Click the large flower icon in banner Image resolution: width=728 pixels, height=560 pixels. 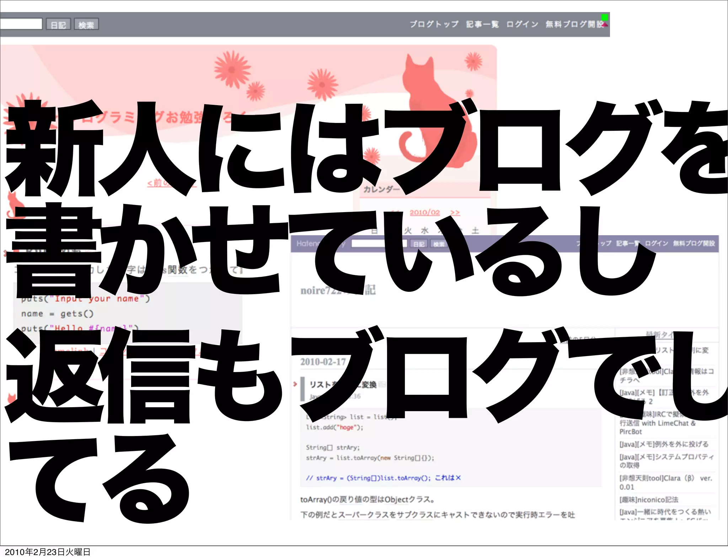[x=232, y=69]
